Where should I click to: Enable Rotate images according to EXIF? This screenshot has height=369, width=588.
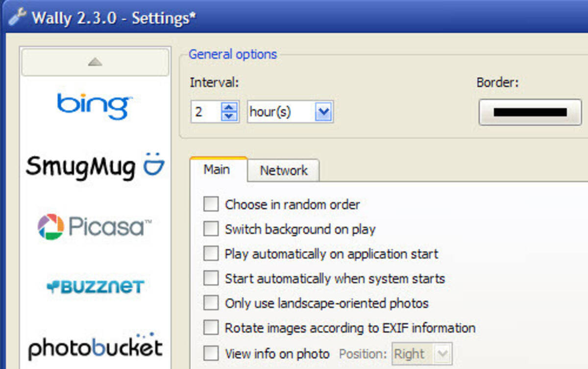click(211, 327)
